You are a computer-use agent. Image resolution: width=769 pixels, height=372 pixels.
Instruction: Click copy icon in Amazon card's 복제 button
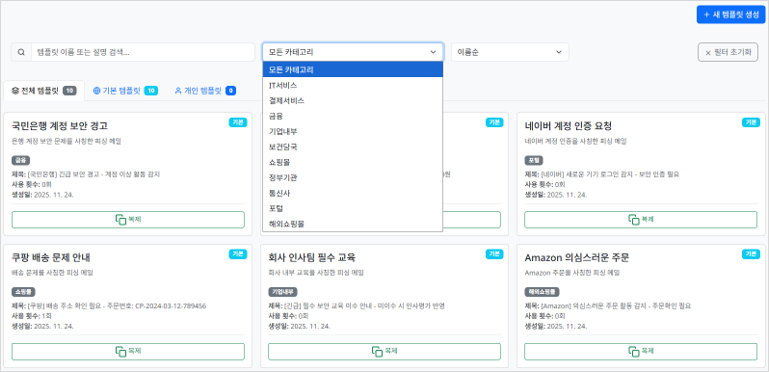coord(633,351)
